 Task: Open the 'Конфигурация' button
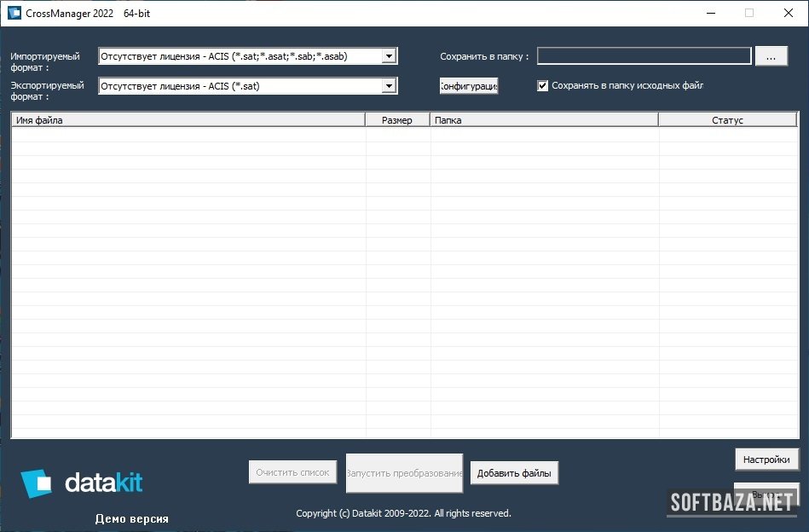pyautogui.click(x=469, y=86)
